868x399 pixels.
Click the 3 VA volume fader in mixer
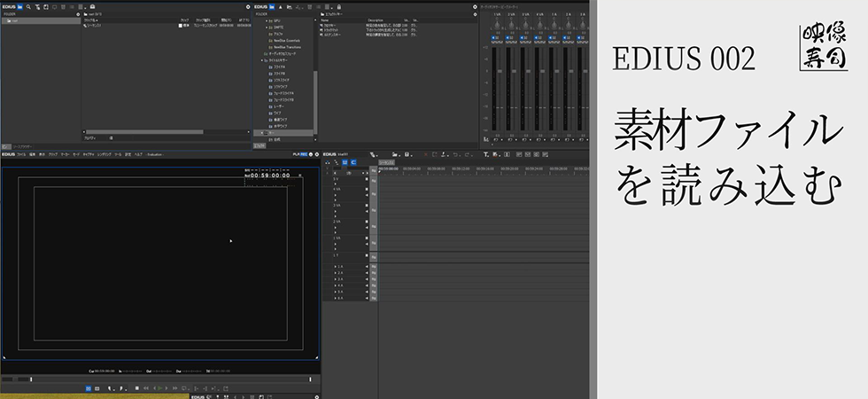(x=528, y=72)
